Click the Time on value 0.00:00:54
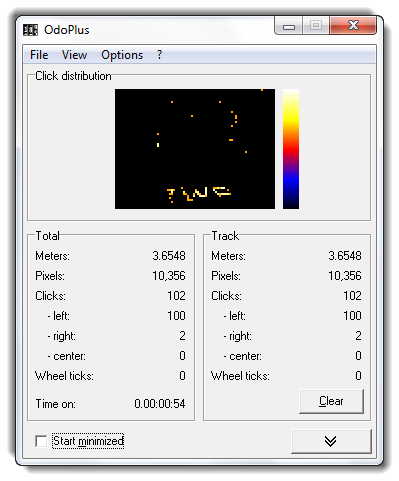The image size is (399, 481). (x=160, y=404)
